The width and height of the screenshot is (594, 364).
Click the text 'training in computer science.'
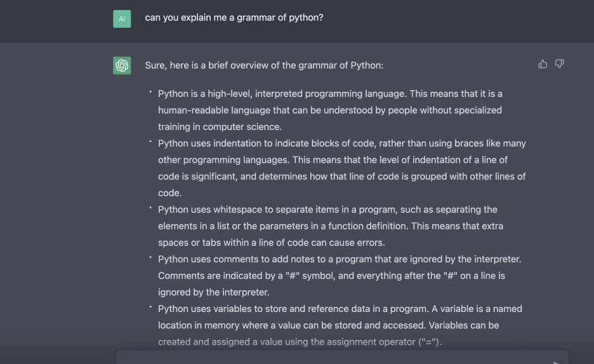[220, 127]
